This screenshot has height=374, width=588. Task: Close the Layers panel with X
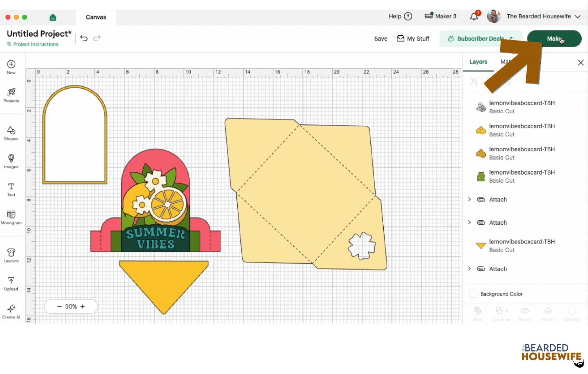click(581, 63)
